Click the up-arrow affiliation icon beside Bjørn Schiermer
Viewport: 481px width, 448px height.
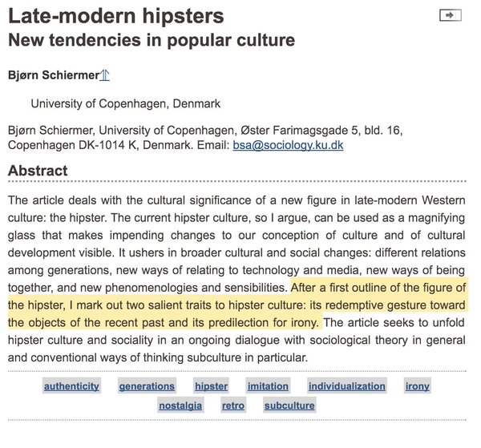(x=104, y=75)
